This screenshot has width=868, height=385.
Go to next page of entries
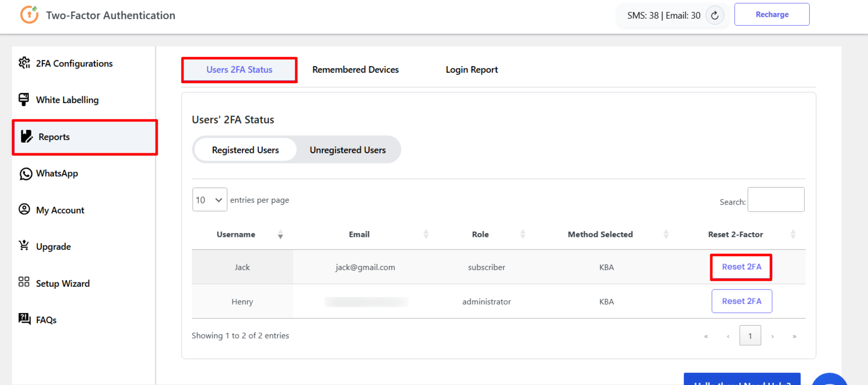click(x=772, y=336)
